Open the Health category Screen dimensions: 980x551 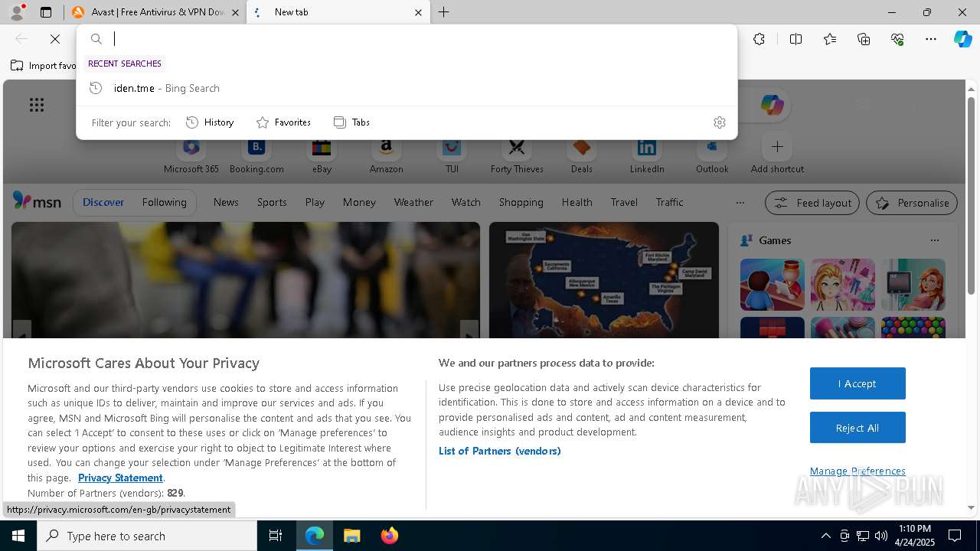(577, 203)
